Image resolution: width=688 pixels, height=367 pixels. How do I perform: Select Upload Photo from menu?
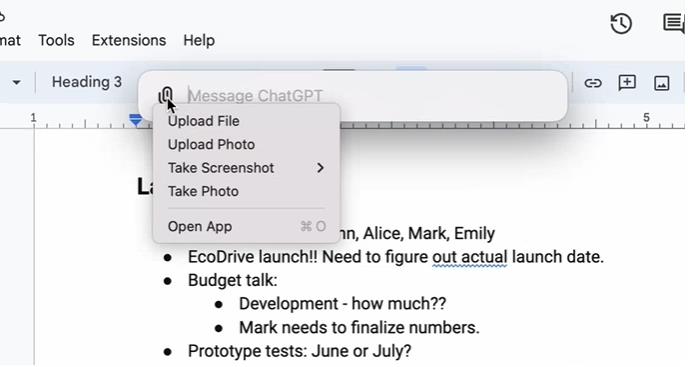tap(211, 144)
